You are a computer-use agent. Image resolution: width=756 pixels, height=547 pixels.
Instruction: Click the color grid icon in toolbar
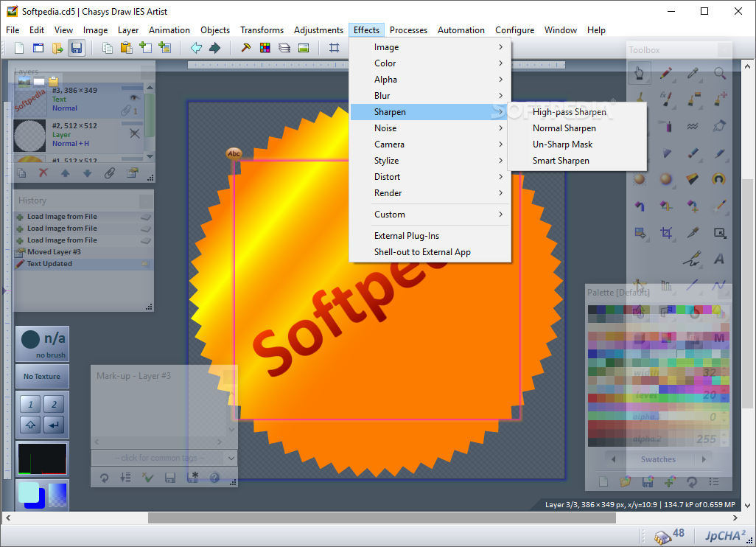[x=265, y=48]
